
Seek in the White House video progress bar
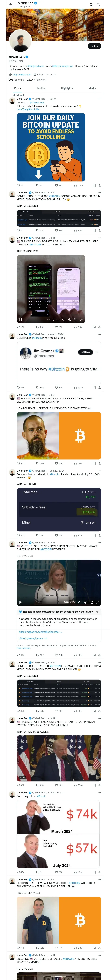[x=59, y=597]
